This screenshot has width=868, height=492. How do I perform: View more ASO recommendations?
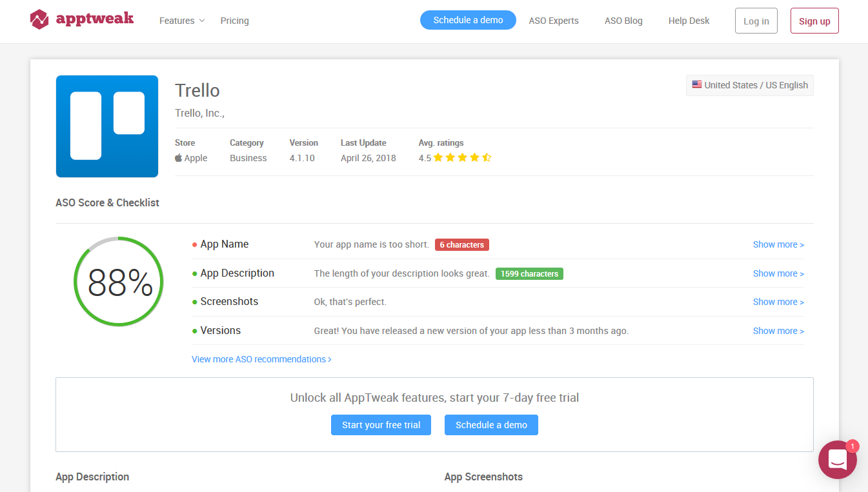pyautogui.click(x=261, y=359)
